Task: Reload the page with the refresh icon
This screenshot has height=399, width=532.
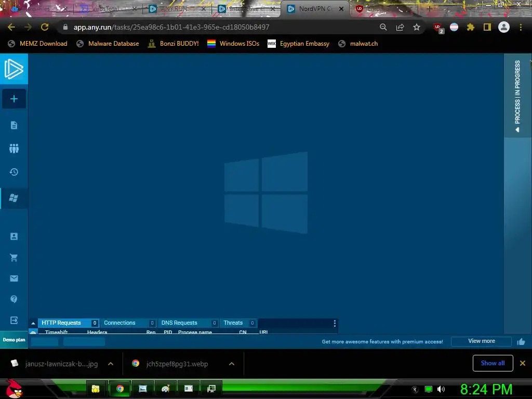Action: pyautogui.click(x=45, y=27)
